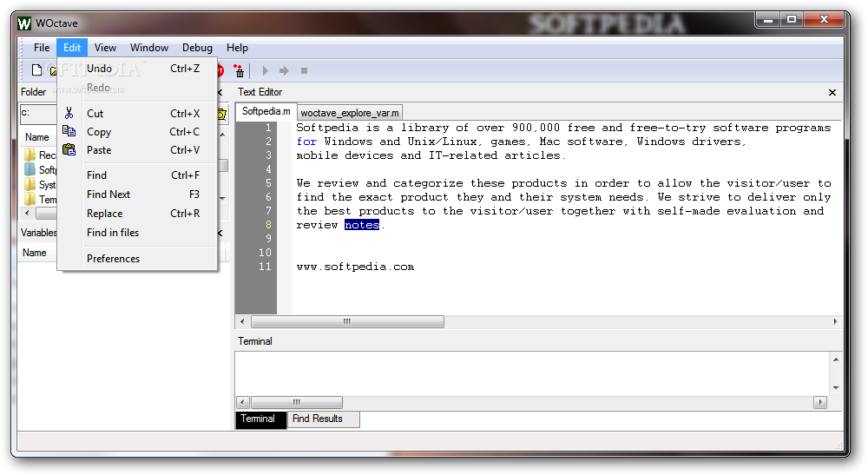Click the Paste clipboard icon in menu
The image size is (868, 475).
click(69, 149)
